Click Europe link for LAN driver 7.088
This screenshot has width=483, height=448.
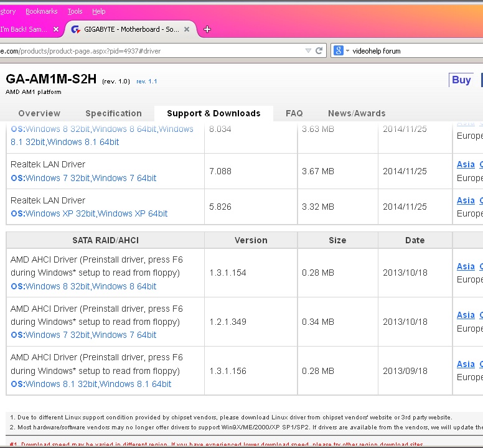click(x=470, y=179)
